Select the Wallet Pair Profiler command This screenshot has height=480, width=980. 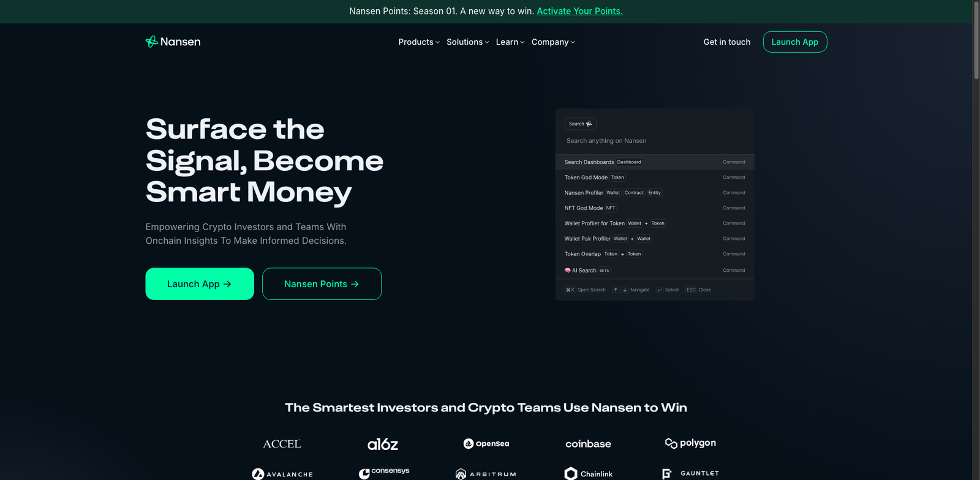click(654, 239)
